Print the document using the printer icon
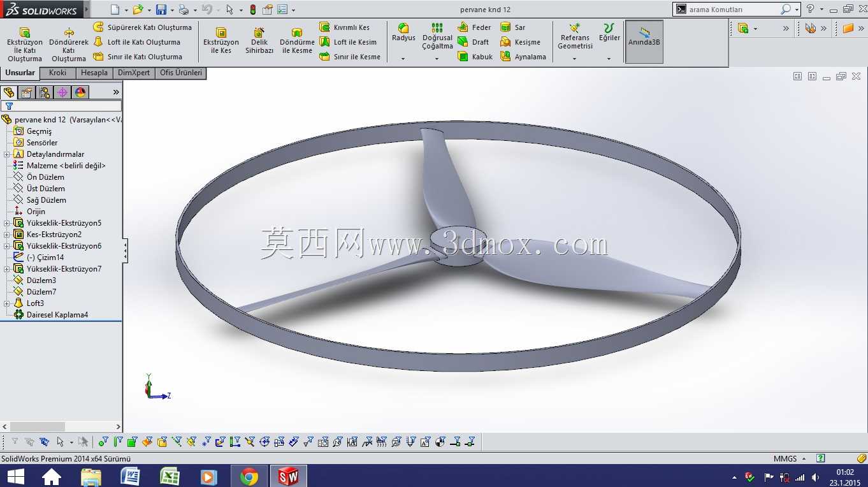The height and width of the screenshot is (487, 868). point(184,10)
